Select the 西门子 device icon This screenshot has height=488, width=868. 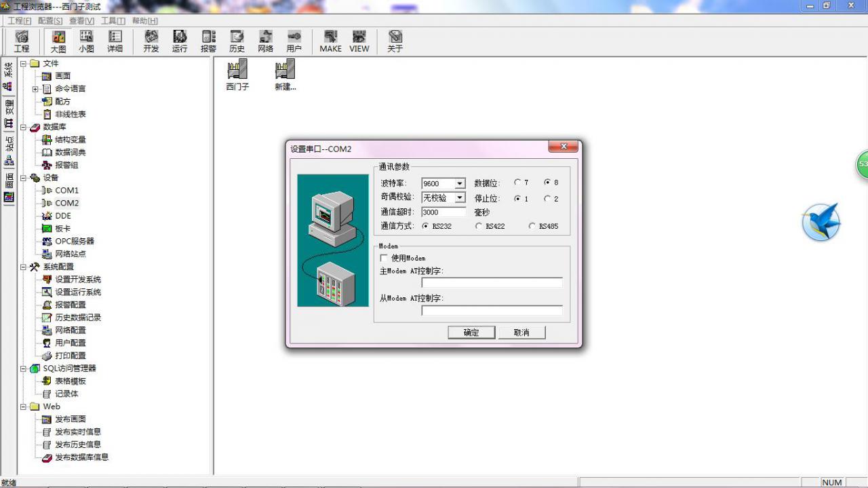(237, 75)
